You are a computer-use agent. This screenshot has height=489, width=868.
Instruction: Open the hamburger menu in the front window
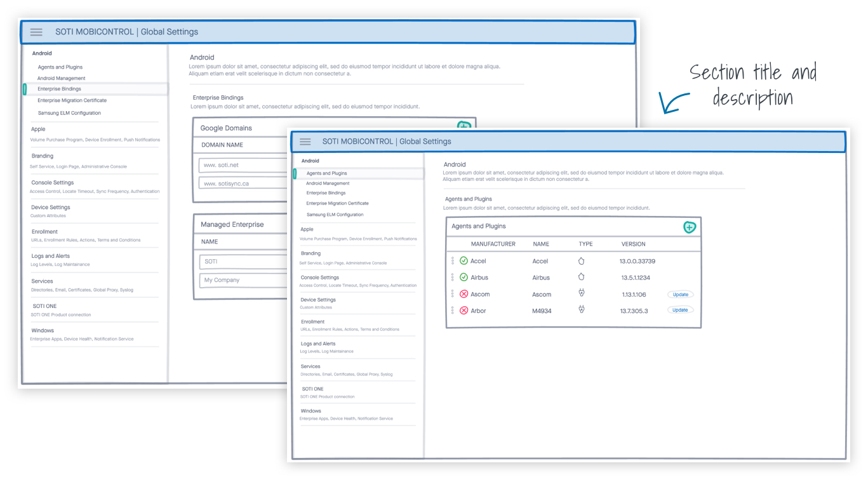(305, 142)
